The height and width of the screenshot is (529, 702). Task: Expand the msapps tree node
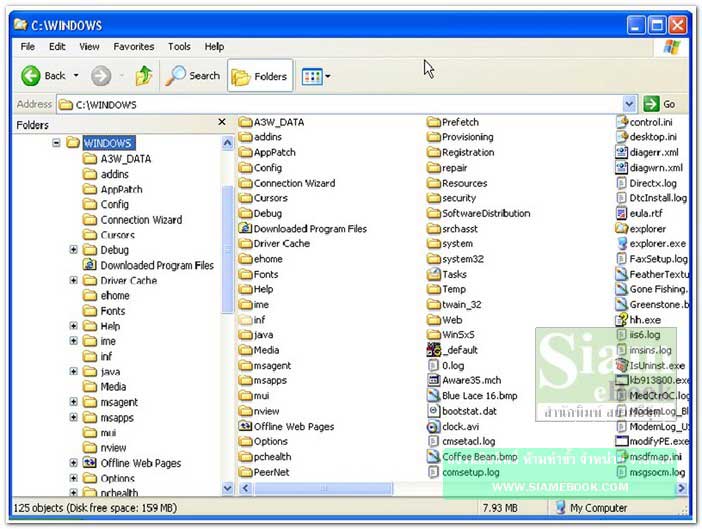73,417
